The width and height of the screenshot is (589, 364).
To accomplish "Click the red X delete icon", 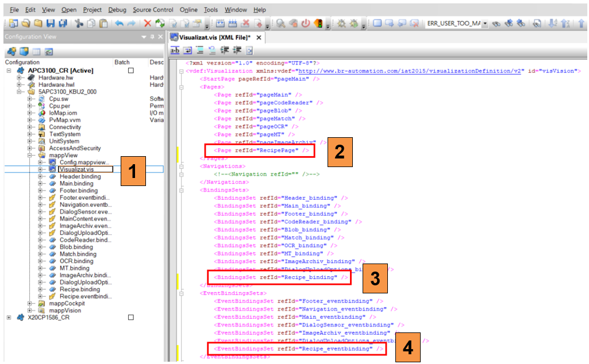I will (147, 24).
